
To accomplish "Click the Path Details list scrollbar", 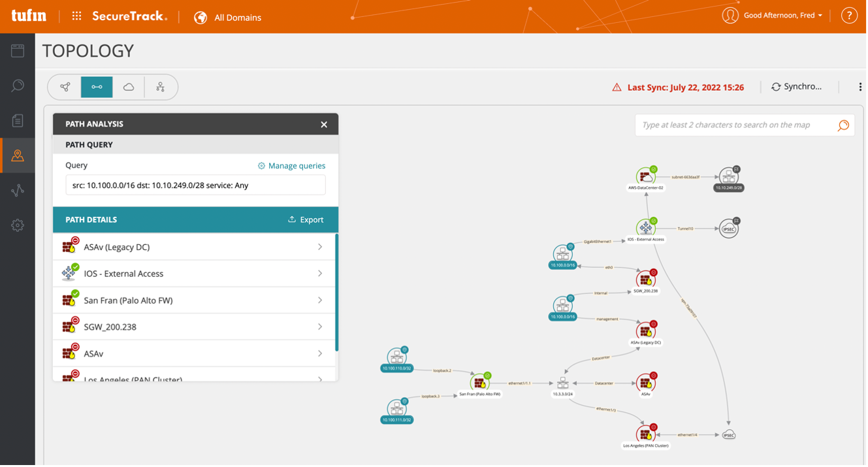I will [336, 292].
